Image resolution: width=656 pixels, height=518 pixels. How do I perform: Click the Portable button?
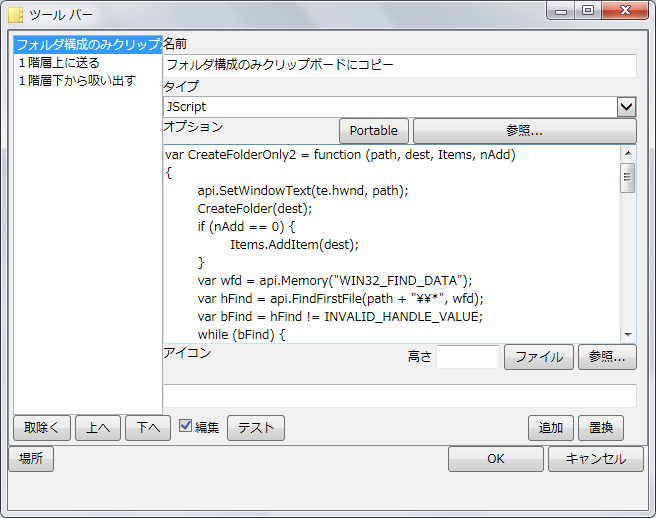pos(374,131)
